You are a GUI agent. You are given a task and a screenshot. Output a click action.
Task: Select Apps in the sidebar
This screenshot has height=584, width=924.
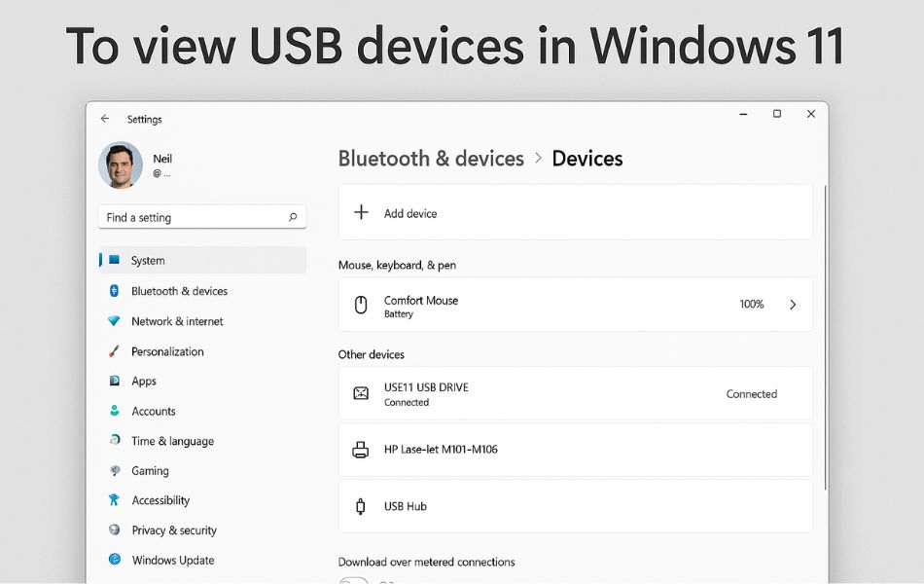(x=143, y=381)
